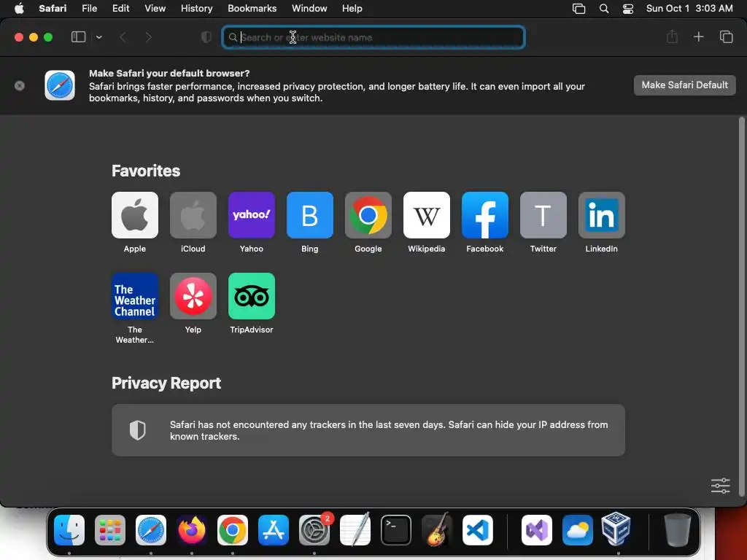The height and width of the screenshot is (560, 747).
Task: Launch Visual Studio Code from the dock
Action: pyautogui.click(x=477, y=530)
